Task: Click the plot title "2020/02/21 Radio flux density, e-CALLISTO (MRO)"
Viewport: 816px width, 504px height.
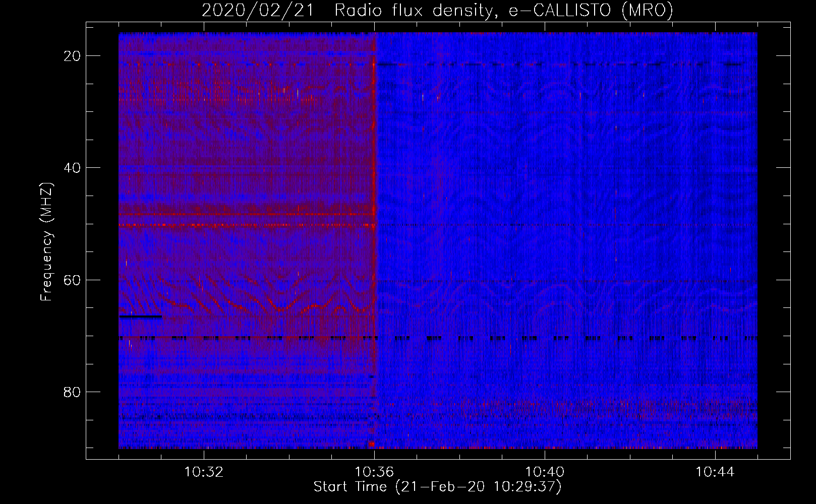Action: pyautogui.click(x=437, y=10)
